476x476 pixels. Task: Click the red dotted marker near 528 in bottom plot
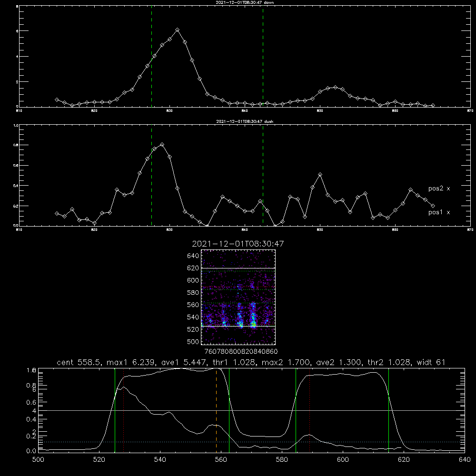(124, 410)
